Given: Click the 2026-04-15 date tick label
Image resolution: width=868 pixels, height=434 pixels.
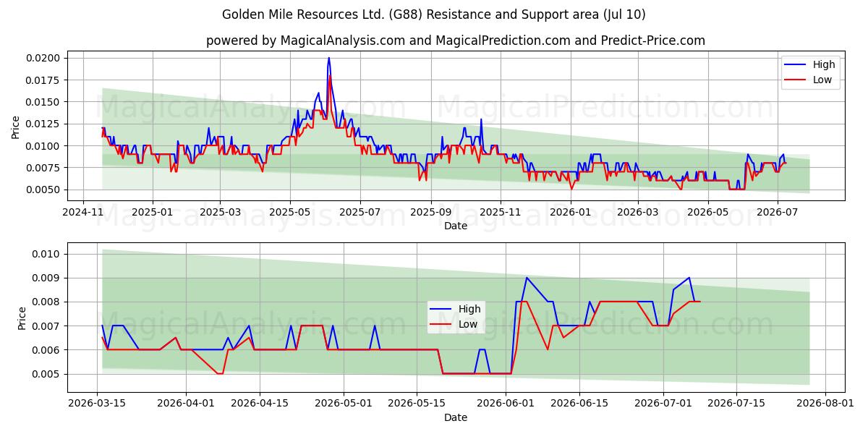Looking at the screenshot, I should (260, 404).
